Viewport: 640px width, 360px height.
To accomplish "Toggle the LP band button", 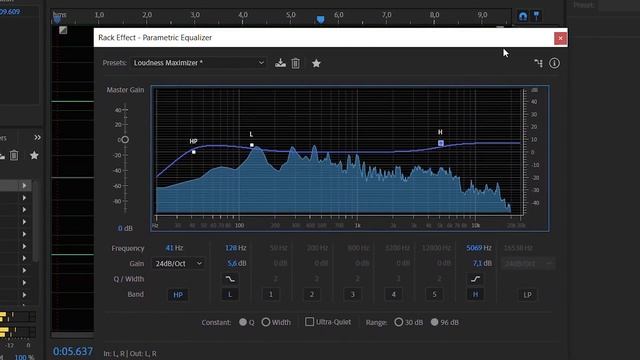I will [x=527, y=295].
